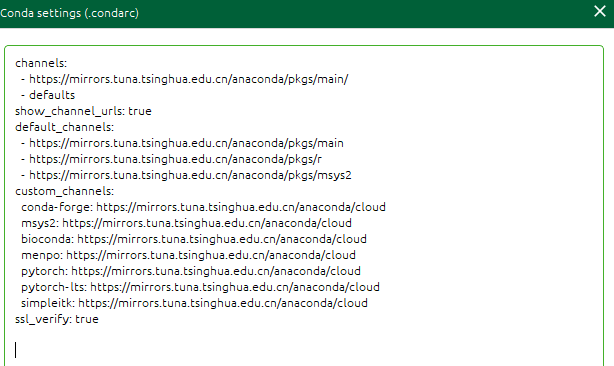
Task: Click the default channel URL ending in pkgs/msys2
Action: click(190, 175)
